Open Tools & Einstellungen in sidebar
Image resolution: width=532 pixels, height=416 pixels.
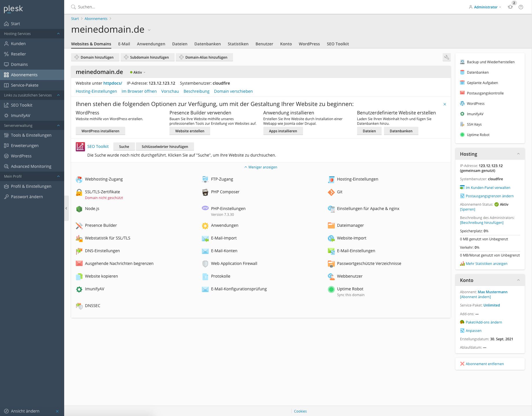[32, 135]
